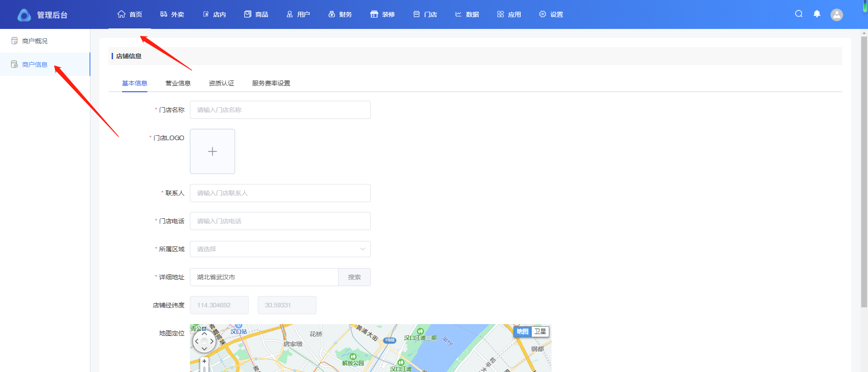Switch to the 营业信息 tab
The image size is (868, 372).
click(x=178, y=83)
